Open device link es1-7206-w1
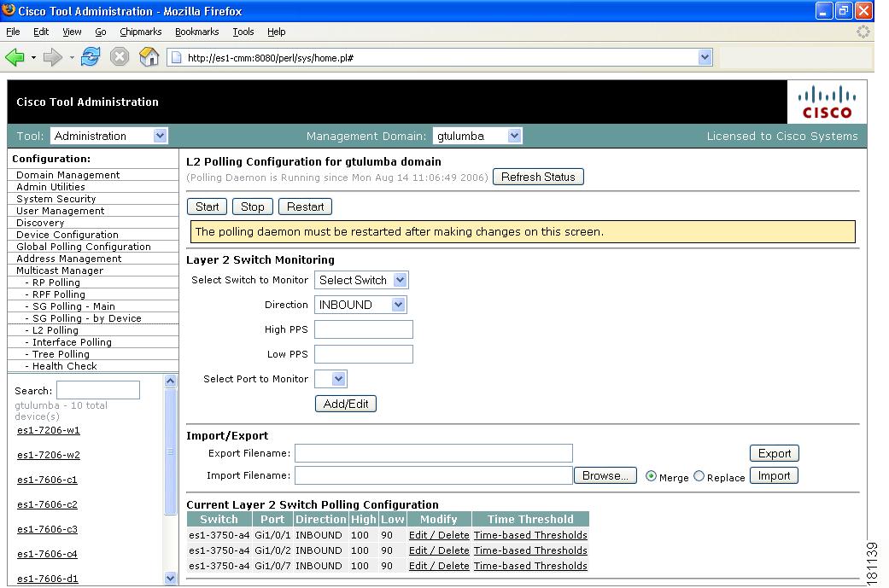Image resolution: width=889 pixels, height=588 pixels. (x=48, y=430)
